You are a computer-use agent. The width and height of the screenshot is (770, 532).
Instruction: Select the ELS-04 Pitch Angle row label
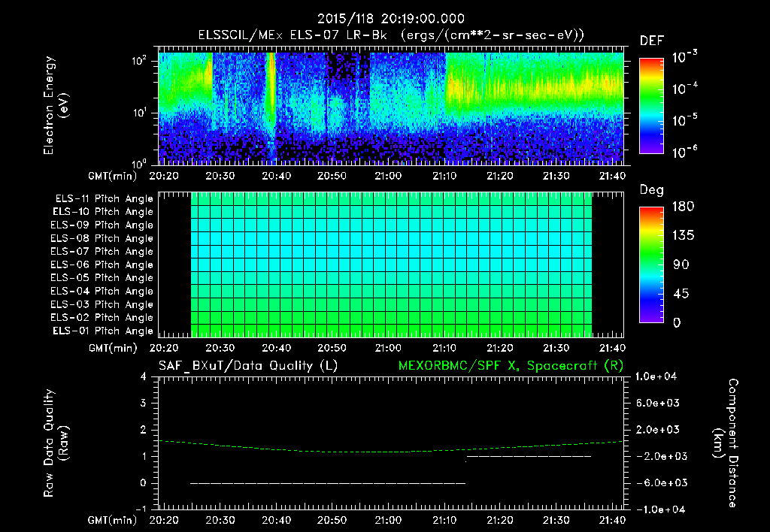click(x=102, y=291)
